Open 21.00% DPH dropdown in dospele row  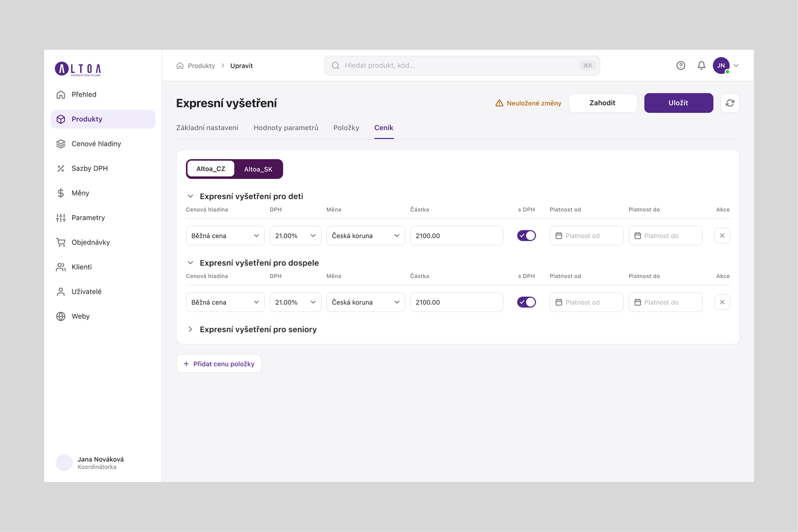[x=295, y=302]
